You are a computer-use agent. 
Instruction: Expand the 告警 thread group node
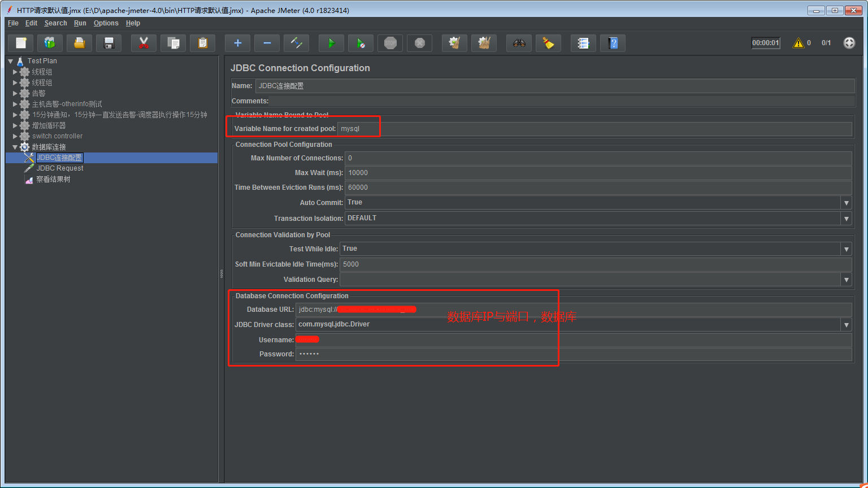pyautogui.click(x=15, y=93)
